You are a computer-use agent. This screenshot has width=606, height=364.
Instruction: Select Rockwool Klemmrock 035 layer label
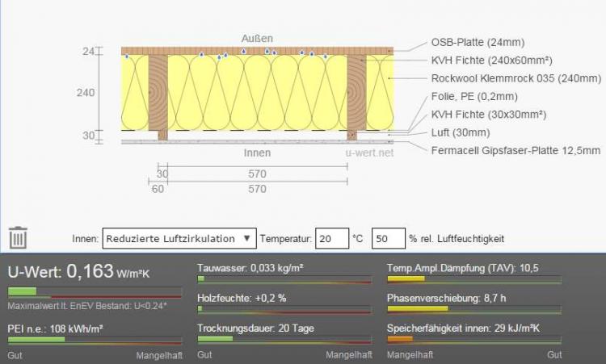pyautogui.click(x=516, y=79)
